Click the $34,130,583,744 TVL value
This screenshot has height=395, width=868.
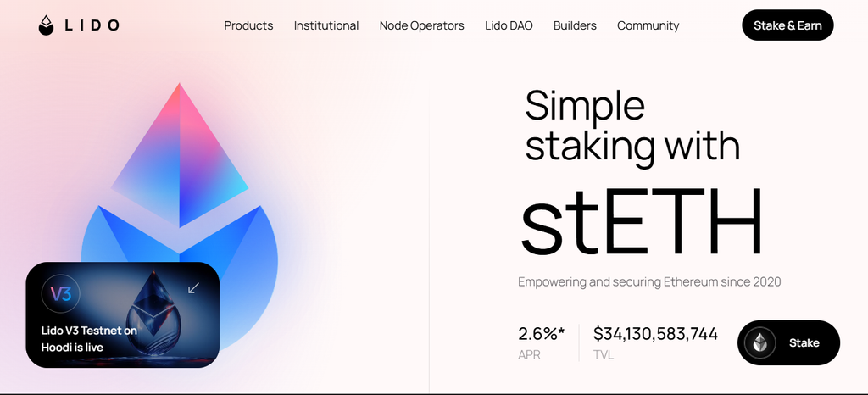(x=655, y=334)
